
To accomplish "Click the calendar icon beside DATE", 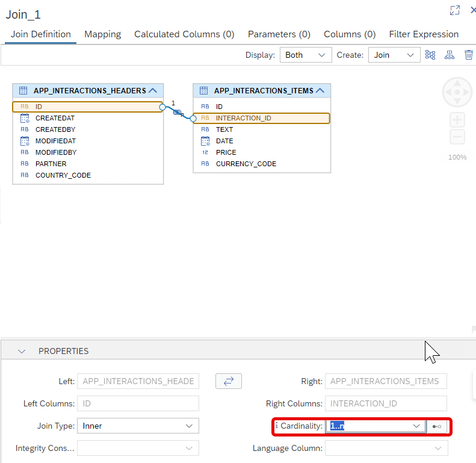I will [x=205, y=141].
